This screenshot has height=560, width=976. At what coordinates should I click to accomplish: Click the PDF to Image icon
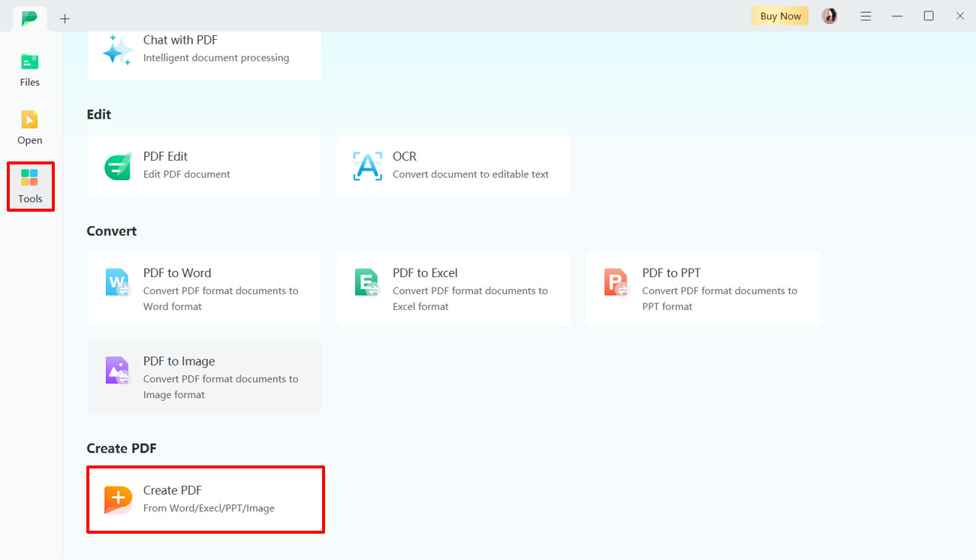[x=118, y=370]
